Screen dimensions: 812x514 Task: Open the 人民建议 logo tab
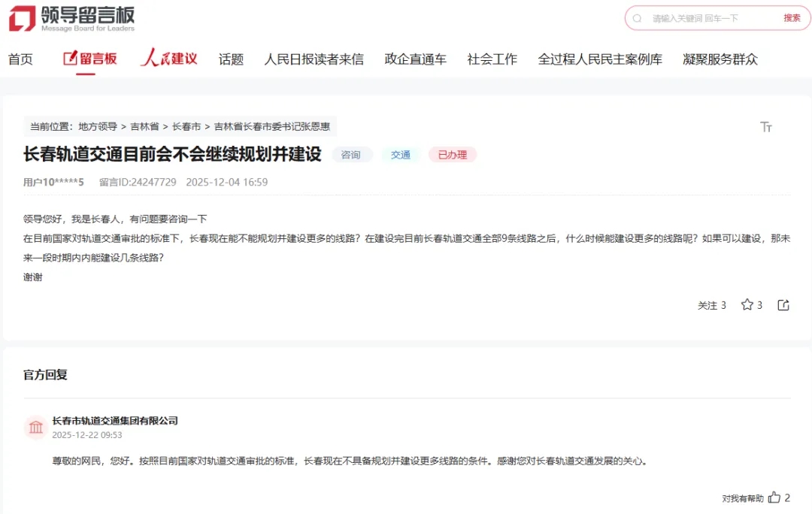point(168,59)
